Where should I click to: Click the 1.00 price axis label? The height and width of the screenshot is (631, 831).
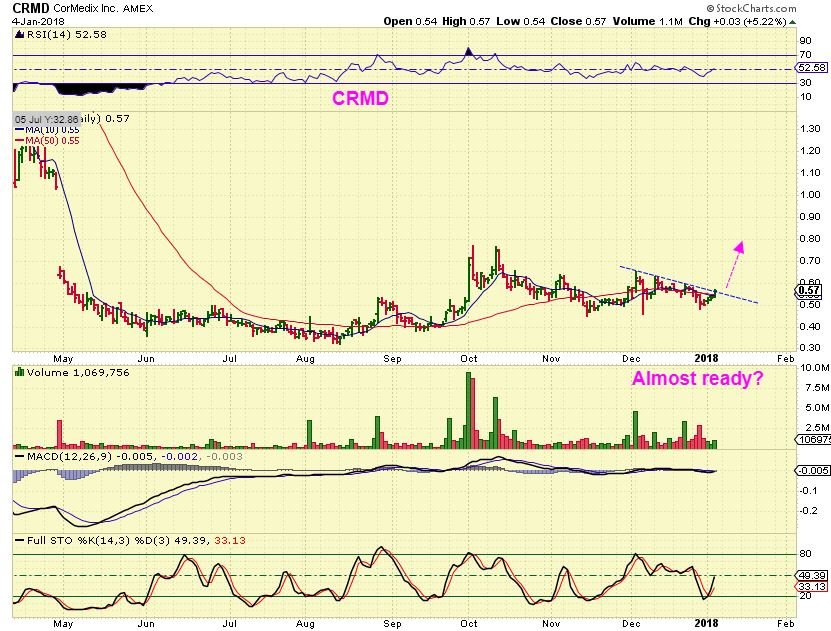coord(809,194)
